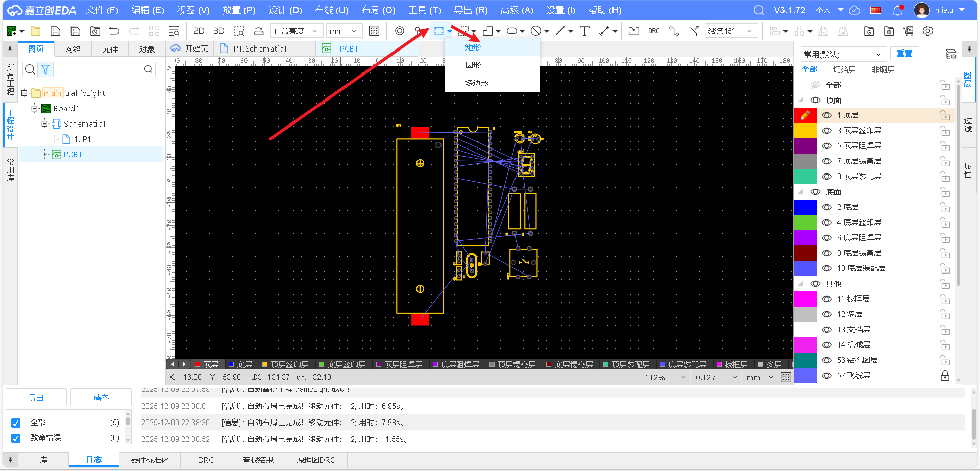Click the 导出 log button
The width and height of the screenshot is (980, 471).
(x=36, y=398)
